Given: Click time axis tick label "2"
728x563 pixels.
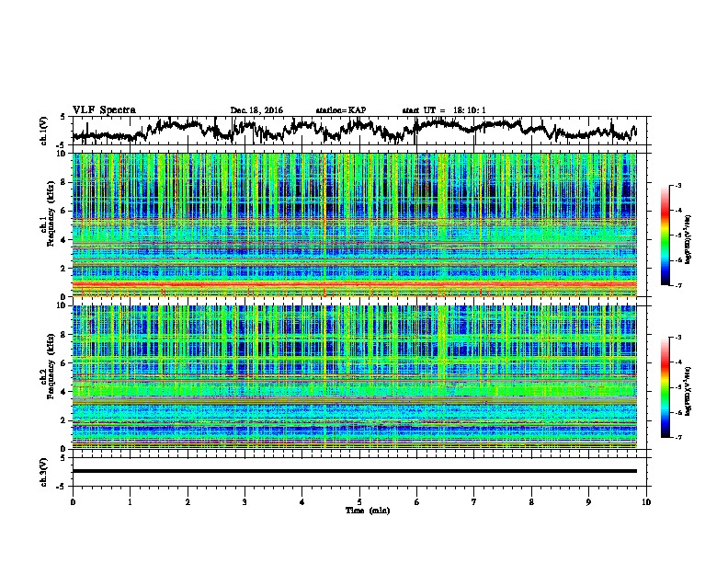Looking at the screenshot, I should tap(188, 502).
